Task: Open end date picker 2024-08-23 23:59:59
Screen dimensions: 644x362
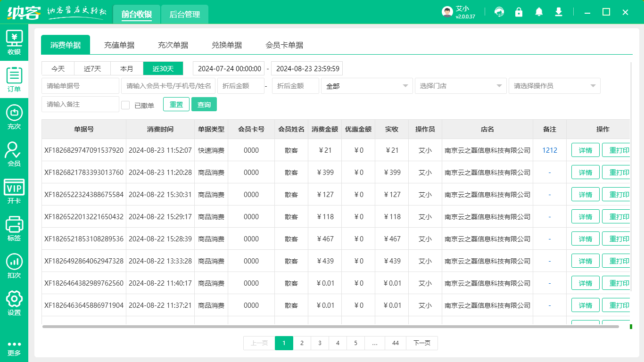Action: tap(307, 68)
